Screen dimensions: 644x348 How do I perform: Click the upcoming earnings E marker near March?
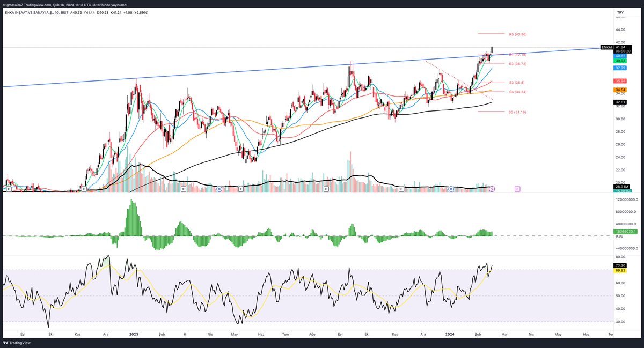(x=517, y=189)
